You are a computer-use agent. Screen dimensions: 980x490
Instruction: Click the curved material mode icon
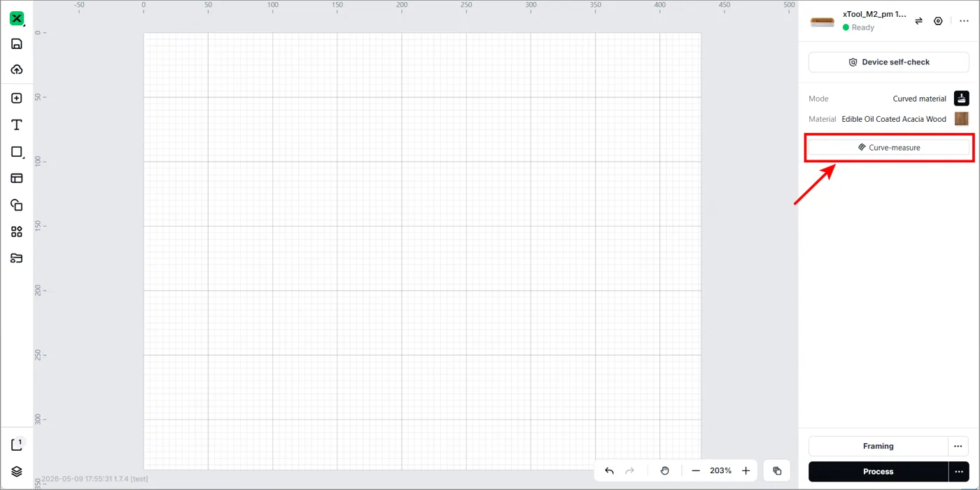tap(962, 99)
